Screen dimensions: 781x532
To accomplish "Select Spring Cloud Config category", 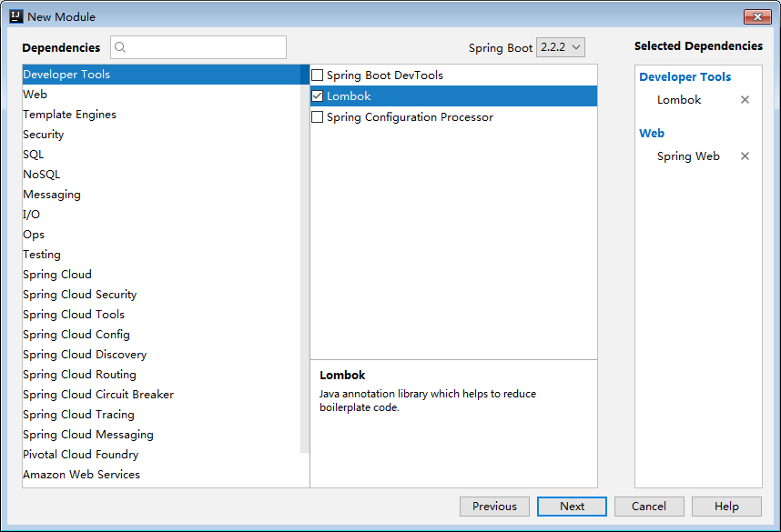I will [x=161, y=334].
